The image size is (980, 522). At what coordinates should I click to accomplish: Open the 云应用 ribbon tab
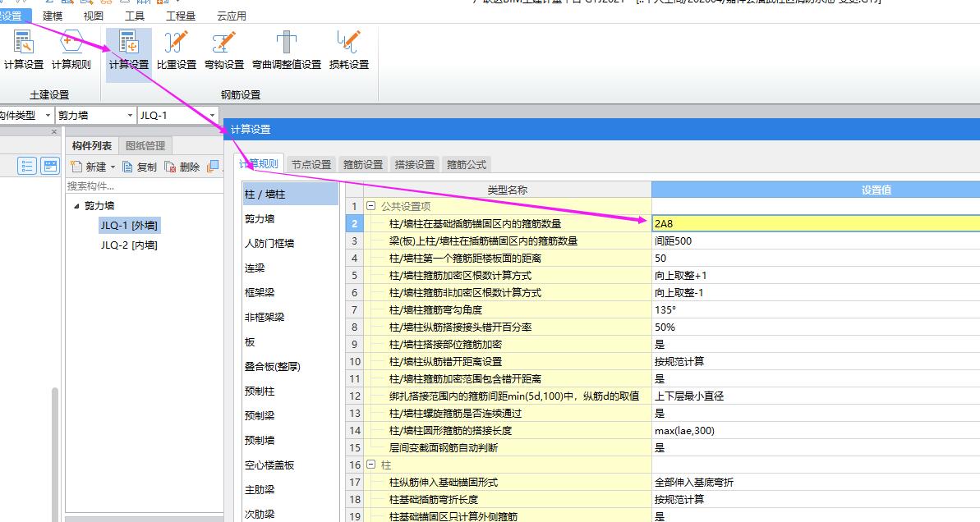click(232, 16)
